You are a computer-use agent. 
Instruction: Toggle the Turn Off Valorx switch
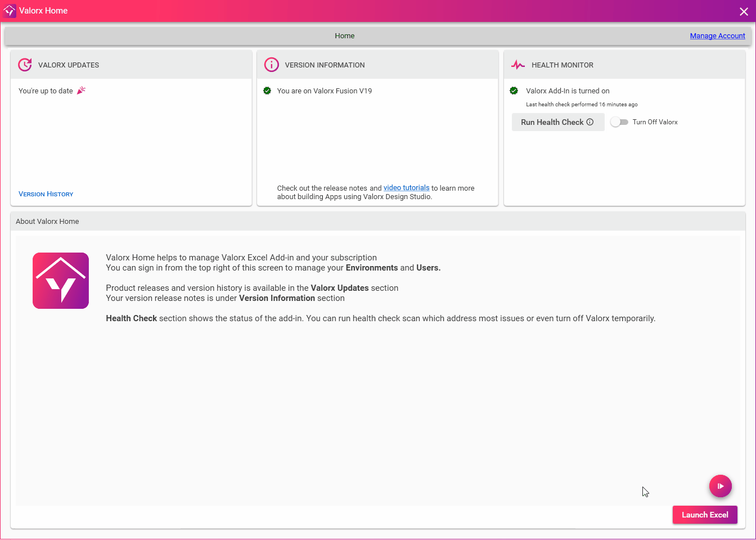pyautogui.click(x=620, y=121)
